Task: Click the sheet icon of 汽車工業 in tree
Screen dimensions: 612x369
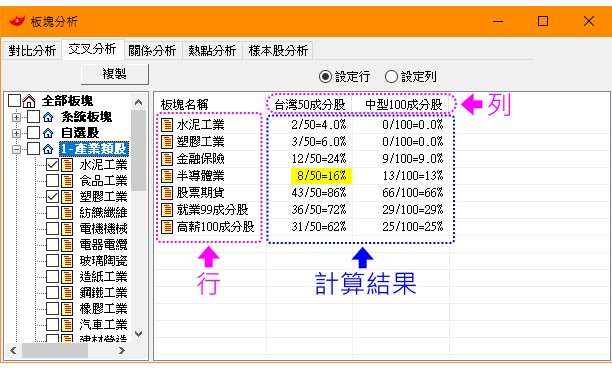Action: 67,325
